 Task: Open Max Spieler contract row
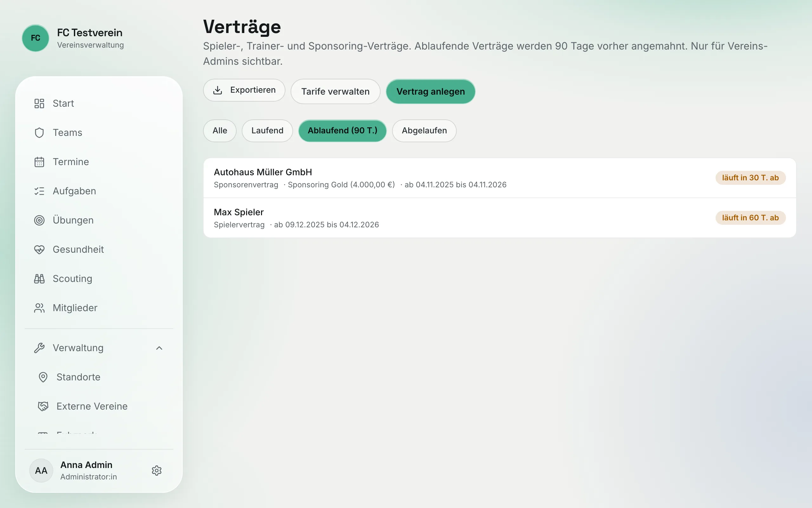pyautogui.click(x=500, y=218)
